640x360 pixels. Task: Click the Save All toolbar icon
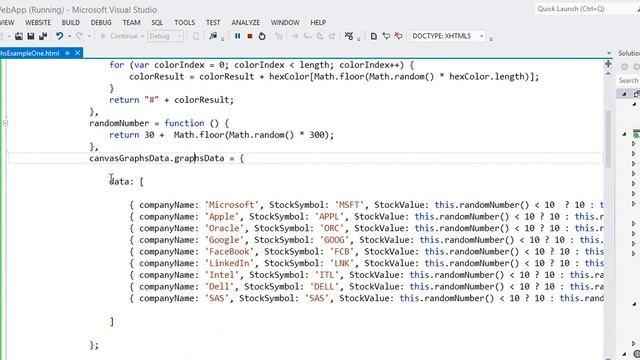43,36
